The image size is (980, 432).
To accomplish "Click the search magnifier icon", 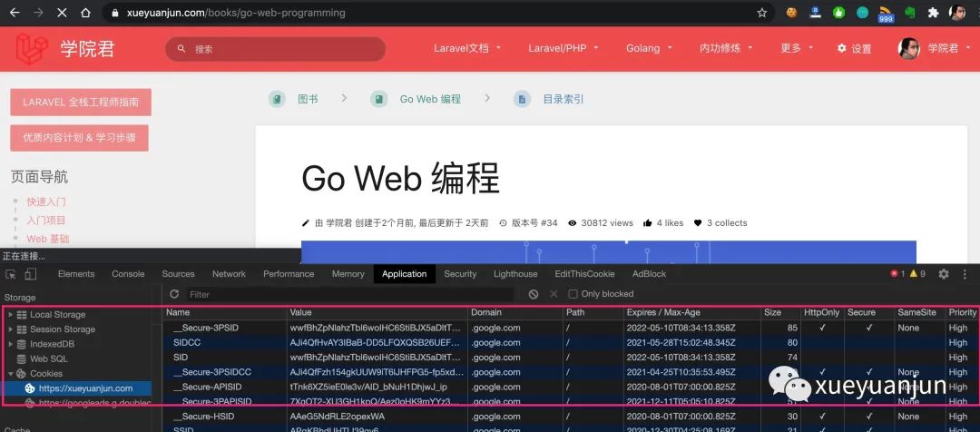I will [181, 49].
